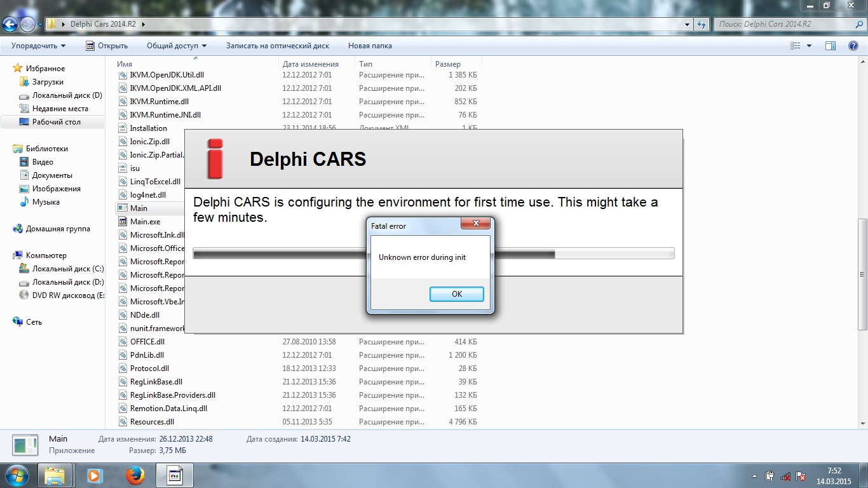The width and height of the screenshot is (868, 488).
Task: Open the Упорядочить menu
Action: point(38,46)
